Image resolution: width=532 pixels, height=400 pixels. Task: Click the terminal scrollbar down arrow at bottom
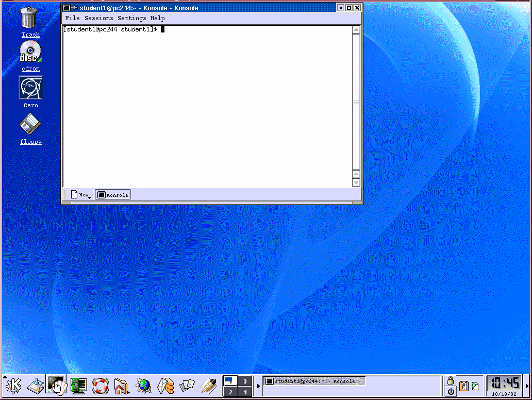[356, 182]
